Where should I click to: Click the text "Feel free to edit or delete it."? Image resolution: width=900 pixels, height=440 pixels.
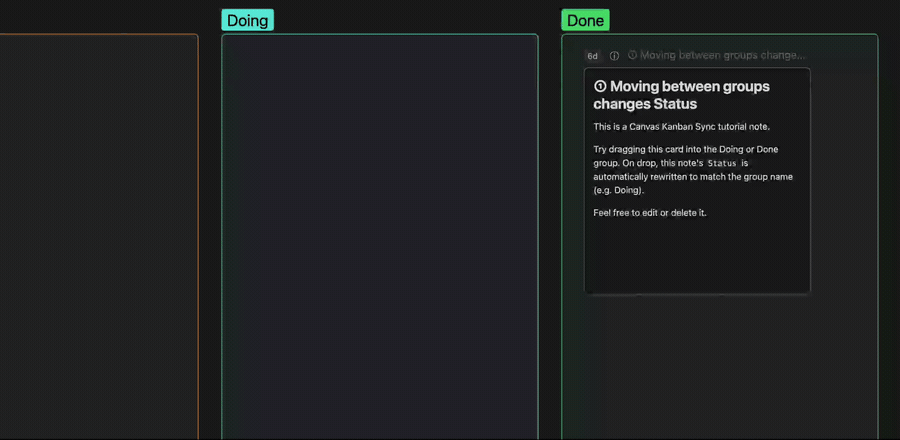(650, 213)
